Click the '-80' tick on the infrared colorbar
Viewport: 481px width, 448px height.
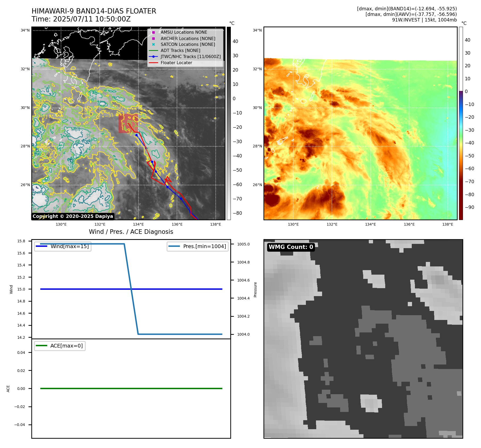[x=237, y=213]
